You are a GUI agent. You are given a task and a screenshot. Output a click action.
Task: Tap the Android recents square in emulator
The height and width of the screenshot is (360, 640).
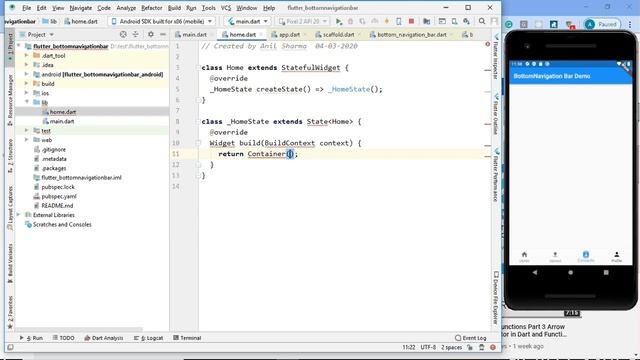pos(606,272)
